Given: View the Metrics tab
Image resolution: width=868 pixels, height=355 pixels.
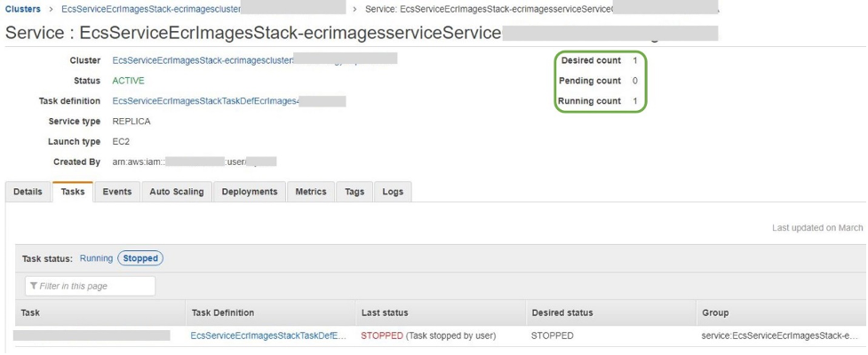Looking at the screenshot, I should (x=311, y=192).
